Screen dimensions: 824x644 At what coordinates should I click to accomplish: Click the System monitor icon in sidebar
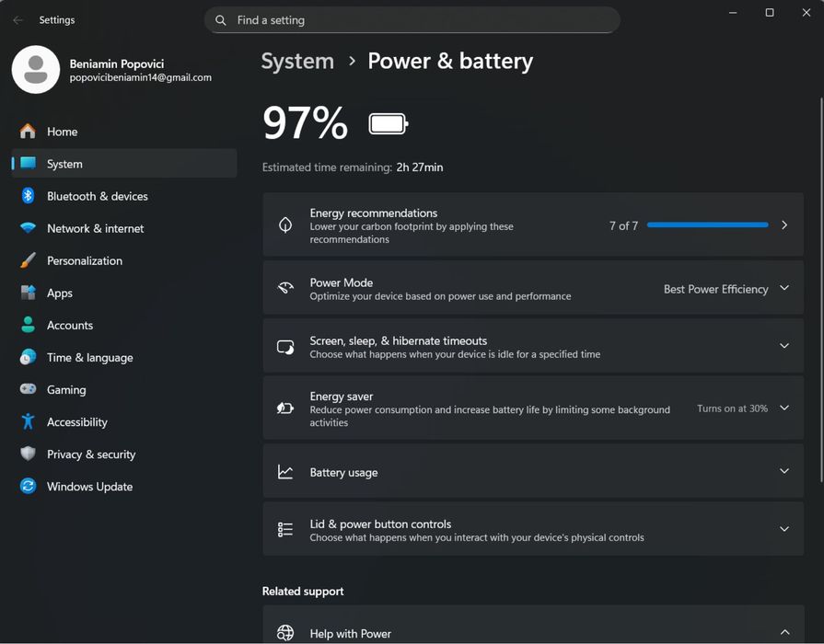click(28, 164)
